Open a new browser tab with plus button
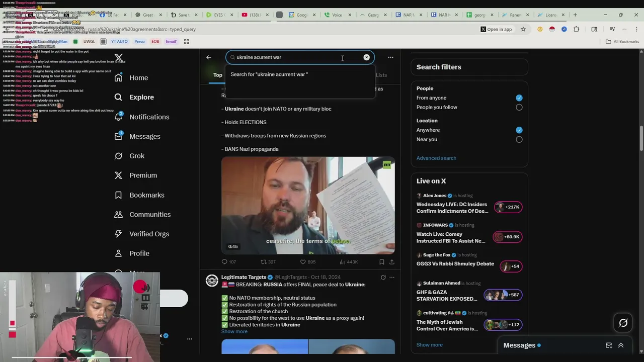Viewport: 644px width, 362px height. click(x=576, y=15)
